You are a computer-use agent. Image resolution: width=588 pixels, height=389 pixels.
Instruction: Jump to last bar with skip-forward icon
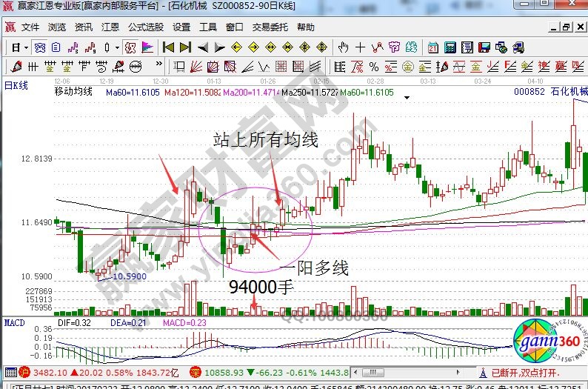pos(186,47)
